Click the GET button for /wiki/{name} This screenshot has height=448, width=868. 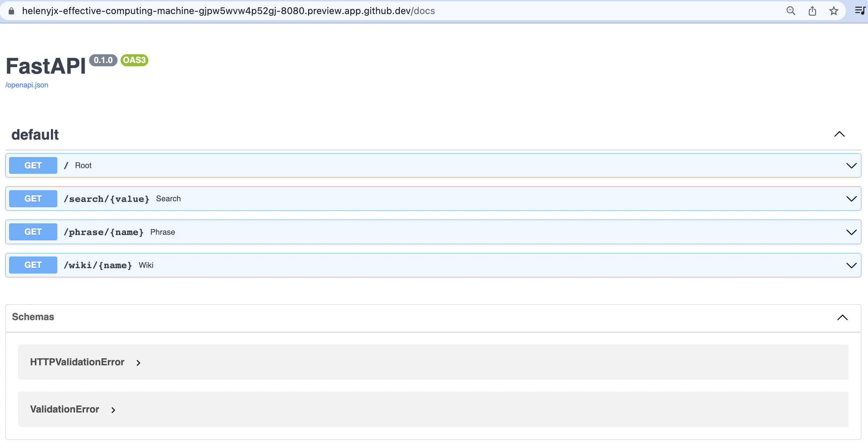[x=33, y=265]
